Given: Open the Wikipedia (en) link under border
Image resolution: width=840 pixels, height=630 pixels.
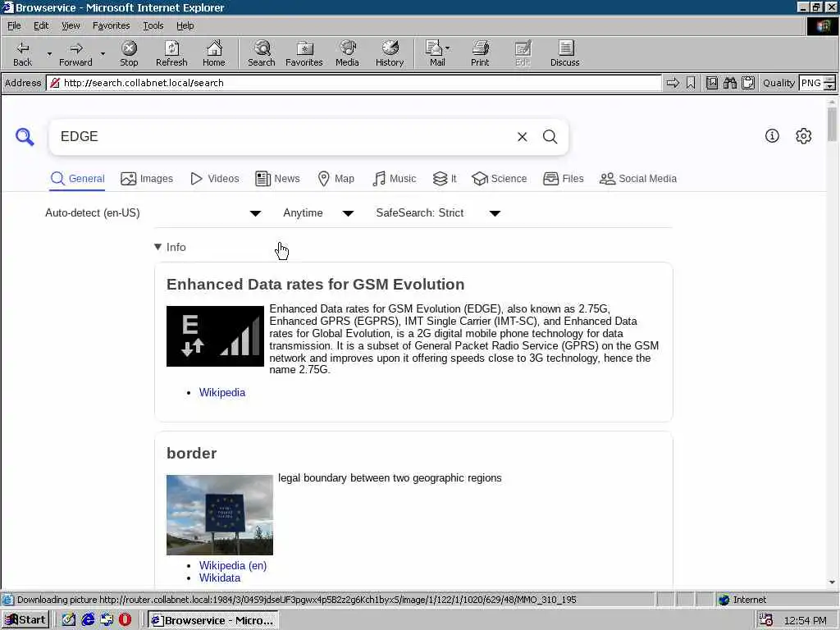Looking at the screenshot, I should click(232, 565).
